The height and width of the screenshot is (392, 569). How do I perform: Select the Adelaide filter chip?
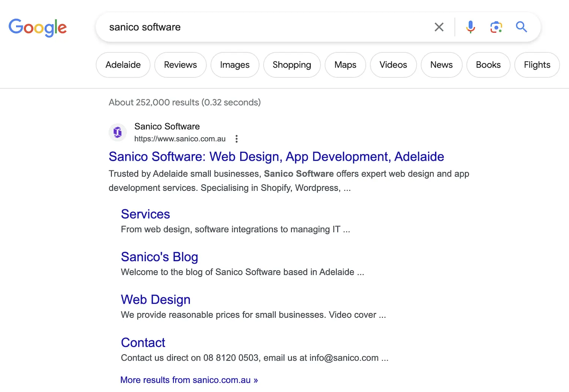123,65
